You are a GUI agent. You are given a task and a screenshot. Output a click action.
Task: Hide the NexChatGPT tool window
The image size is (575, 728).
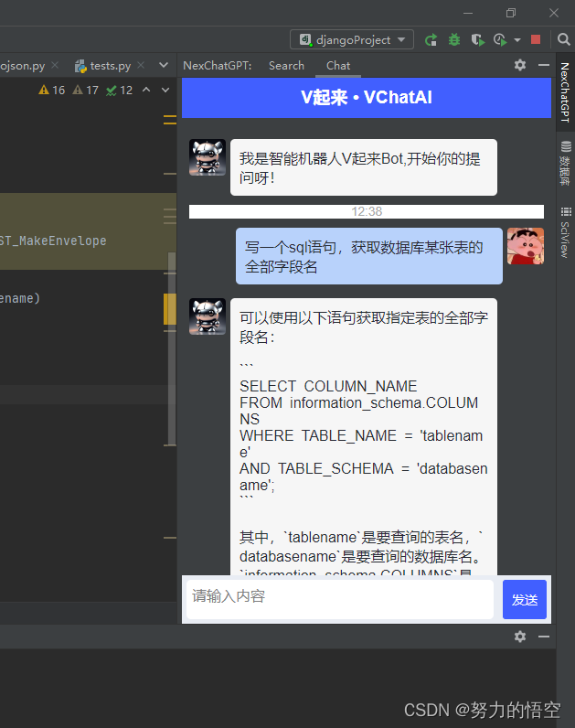coord(543,65)
